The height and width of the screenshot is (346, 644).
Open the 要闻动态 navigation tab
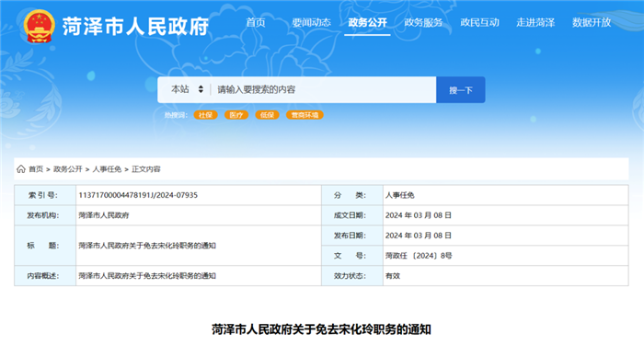(x=311, y=23)
